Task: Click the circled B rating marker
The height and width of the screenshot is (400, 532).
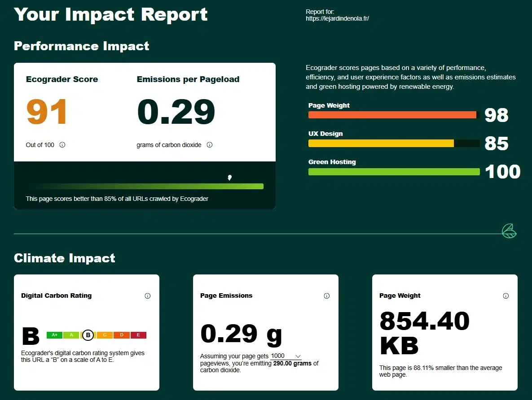Action: click(x=88, y=335)
